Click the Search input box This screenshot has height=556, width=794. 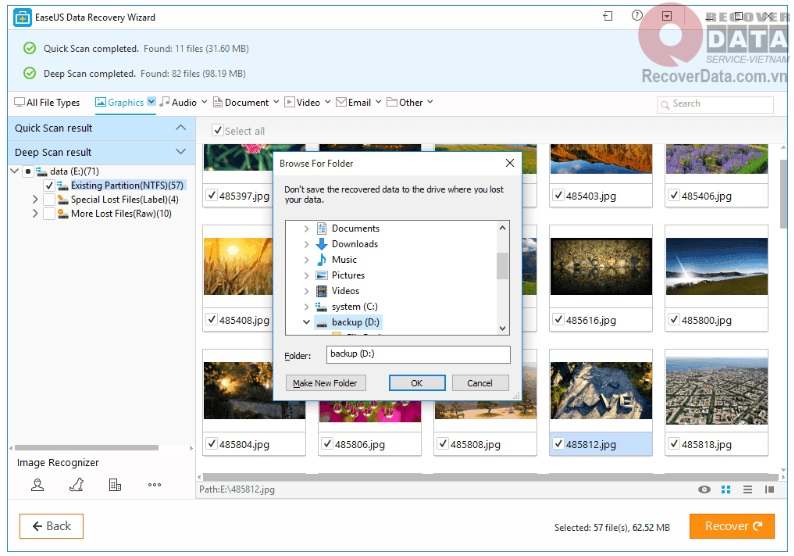pyautogui.click(x=715, y=104)
